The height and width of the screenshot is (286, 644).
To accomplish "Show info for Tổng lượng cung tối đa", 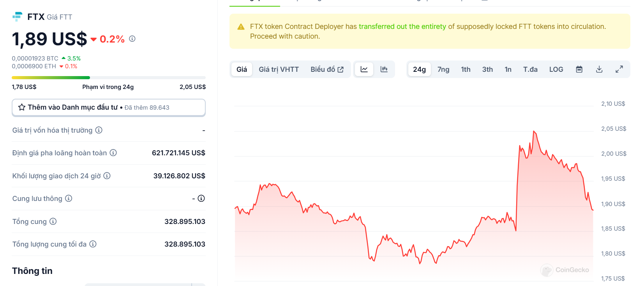I will (x=93, y=244).
